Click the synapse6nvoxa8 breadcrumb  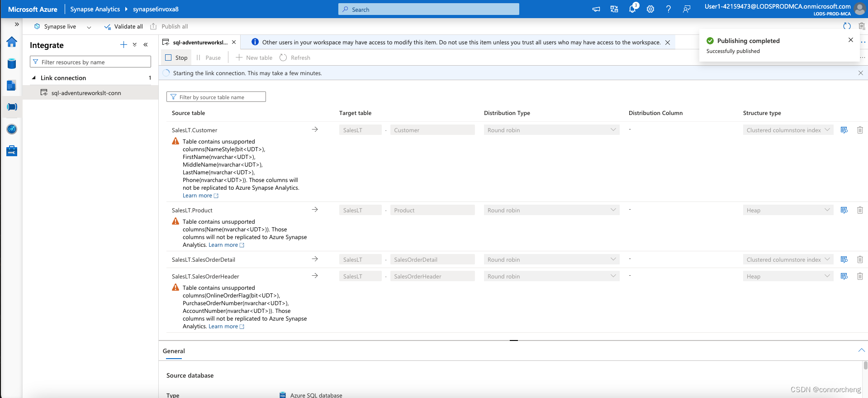tap(156, 9)
